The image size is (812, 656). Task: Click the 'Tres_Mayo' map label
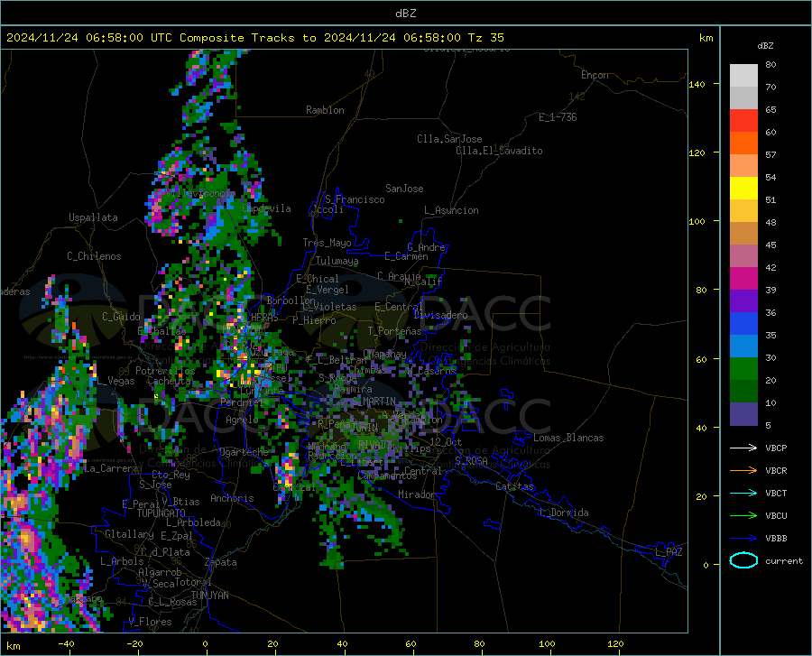pos(327,243)
